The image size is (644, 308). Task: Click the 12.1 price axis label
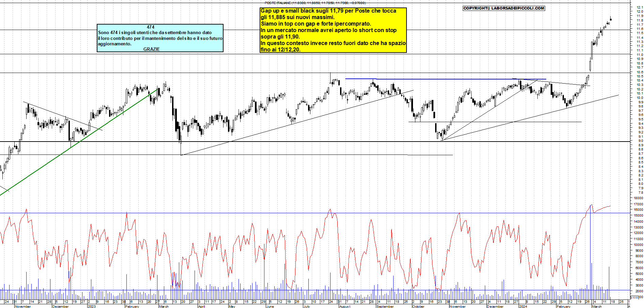tap(640, 7)
